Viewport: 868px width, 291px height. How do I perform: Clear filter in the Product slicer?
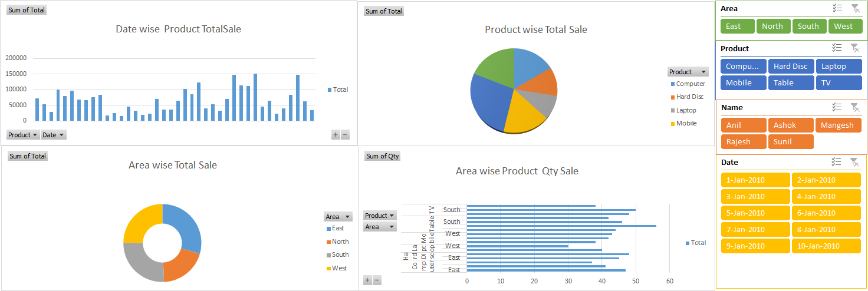(855, 48)
